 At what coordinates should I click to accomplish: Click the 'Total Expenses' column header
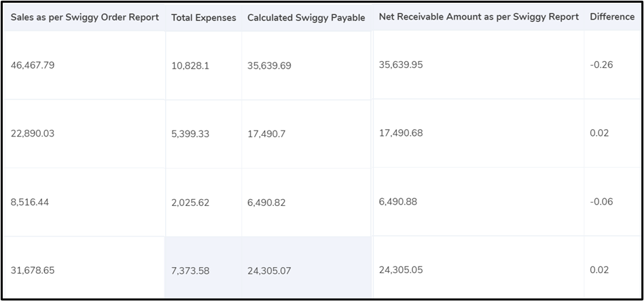click(x=203, y=18)
